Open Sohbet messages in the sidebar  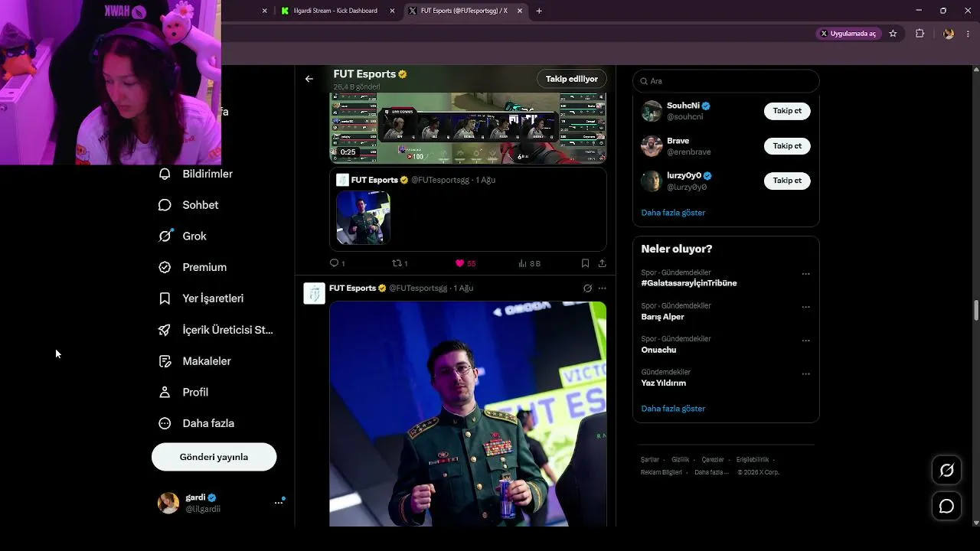pyautogui.click(x=189, y=205)
